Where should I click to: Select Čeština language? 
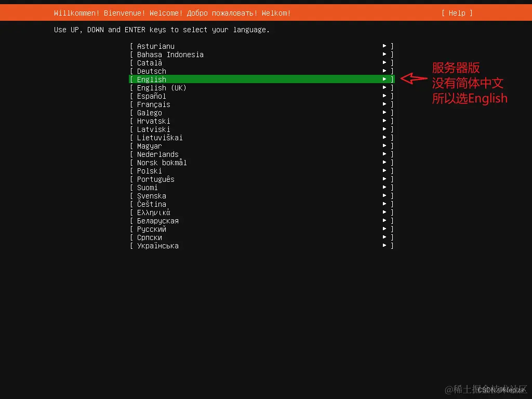tap(262, 204)
